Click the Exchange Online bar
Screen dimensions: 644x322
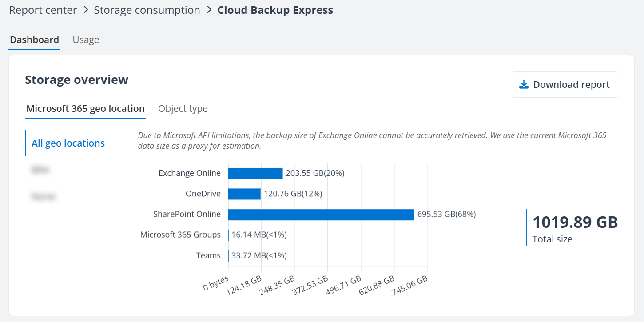pyautogui.click(x=255, y=173)
